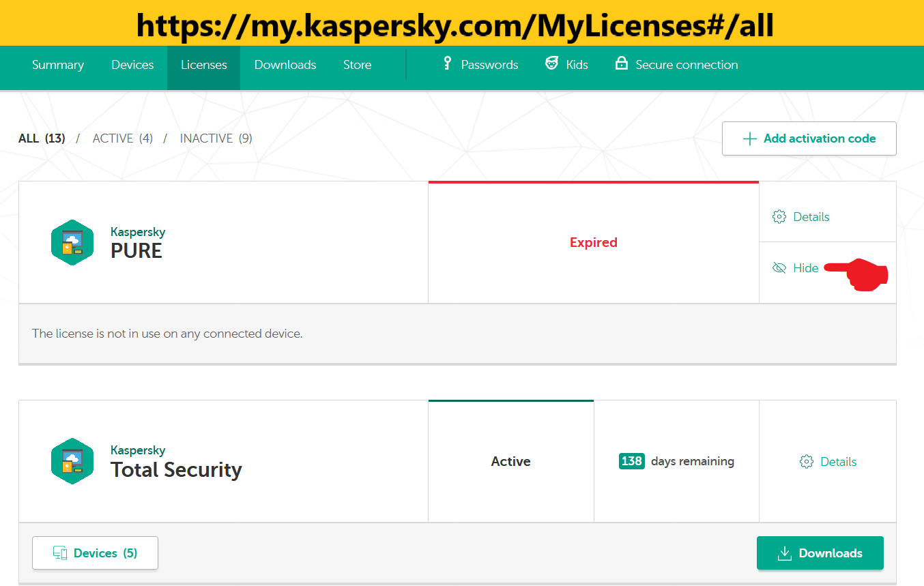This screenshot has width=924, height=586.
Task: Switch to the Devices tab
Action: click(132, 65)
